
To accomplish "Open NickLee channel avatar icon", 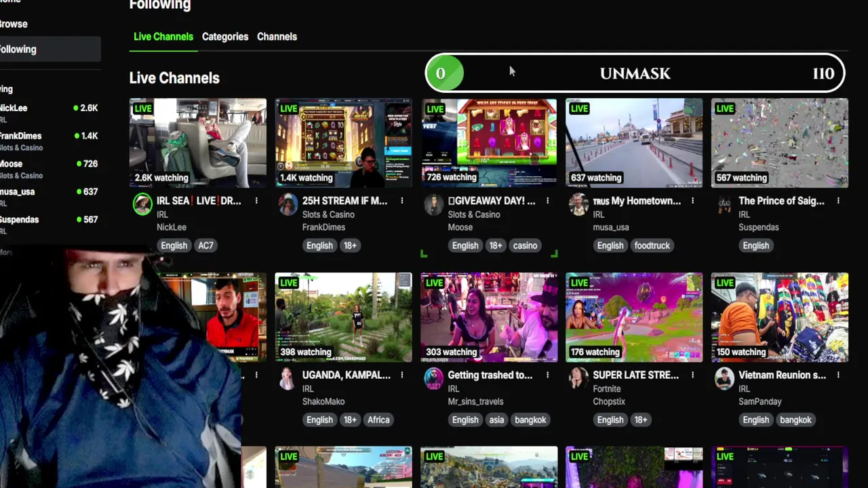I will tap(142, 204).
